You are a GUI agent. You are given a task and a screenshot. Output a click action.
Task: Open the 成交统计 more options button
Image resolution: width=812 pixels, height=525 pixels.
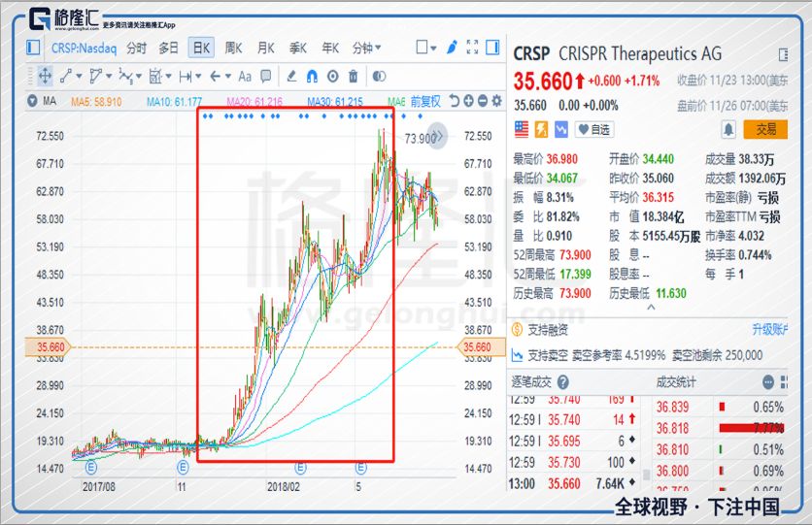768,382
